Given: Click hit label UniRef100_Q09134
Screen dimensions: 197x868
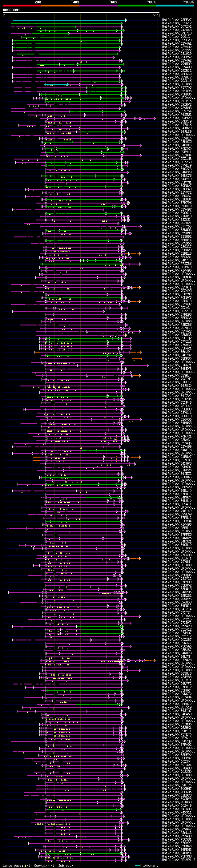Looking at the screenshot, I should [177, 37].
